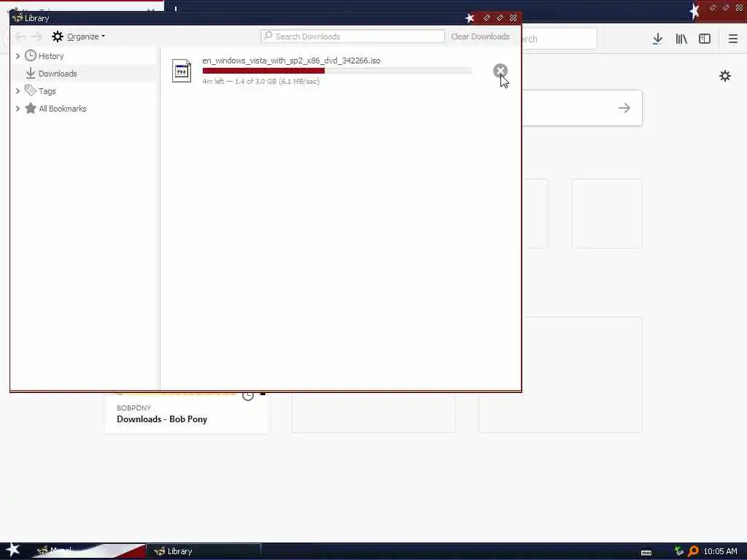Click the All Bookmarks star icon

[31, 108]
